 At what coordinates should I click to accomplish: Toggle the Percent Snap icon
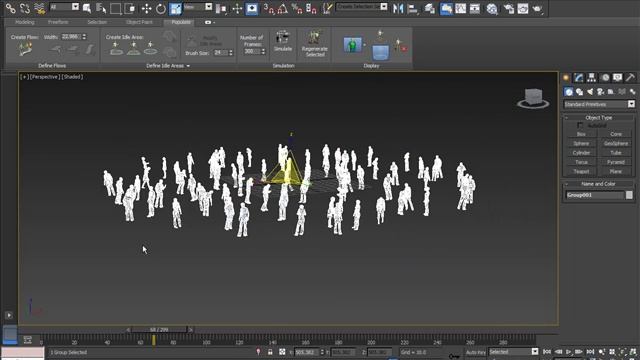click(x=297, y=8)
